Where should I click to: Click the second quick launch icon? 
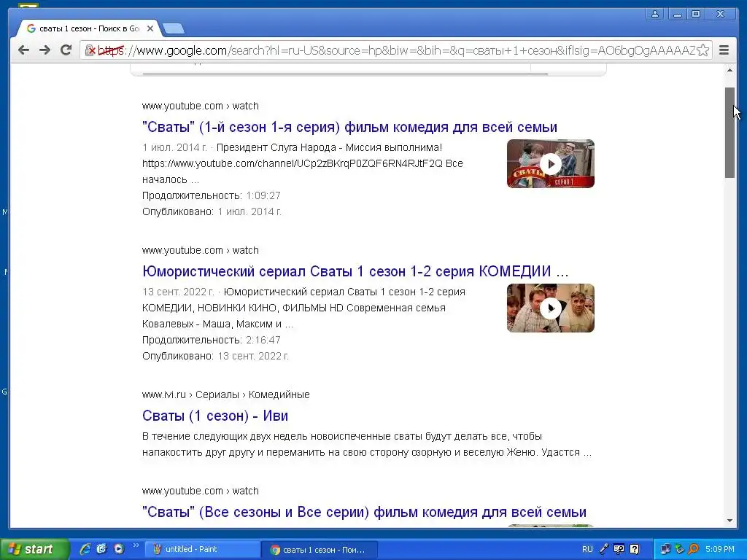tap(101, 549)
